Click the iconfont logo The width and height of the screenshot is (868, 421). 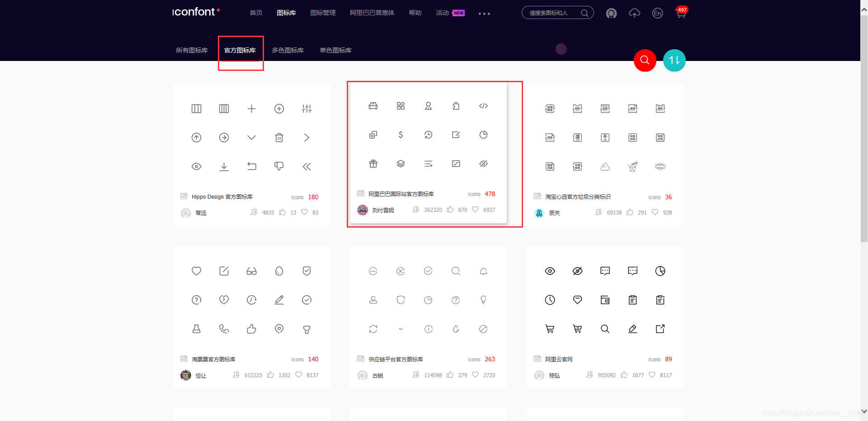click(196, 12)
